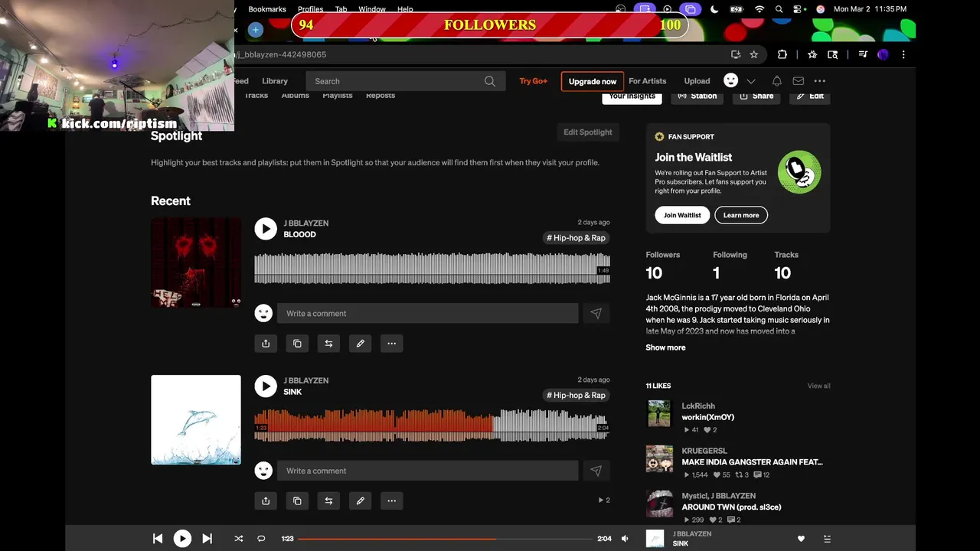This screenshot has height=551, width=980.
Task: Repost the BLOOOD track
Action: tap(328, 344)
